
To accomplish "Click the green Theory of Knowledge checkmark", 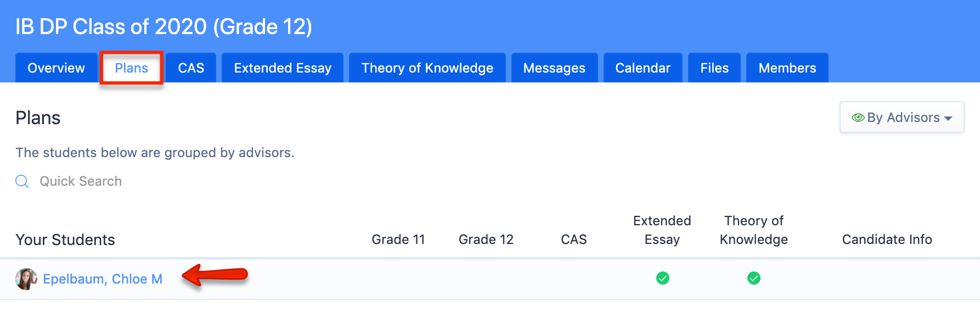I will point(753,279).
